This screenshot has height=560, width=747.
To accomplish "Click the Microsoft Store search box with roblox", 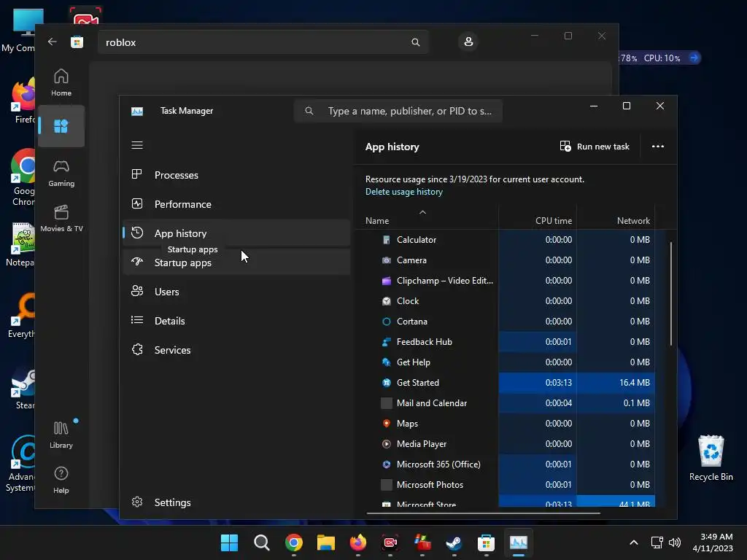I will click(x=263, y=42).
